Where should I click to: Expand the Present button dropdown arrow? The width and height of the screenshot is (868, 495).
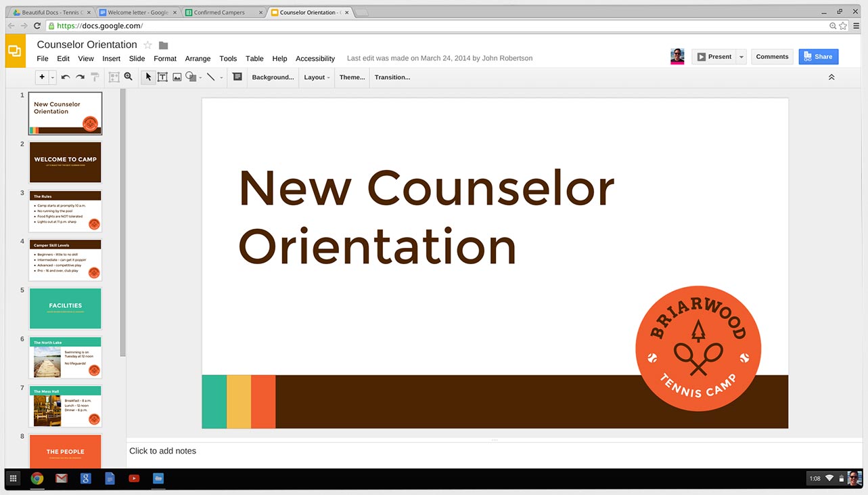coord(741,57)
